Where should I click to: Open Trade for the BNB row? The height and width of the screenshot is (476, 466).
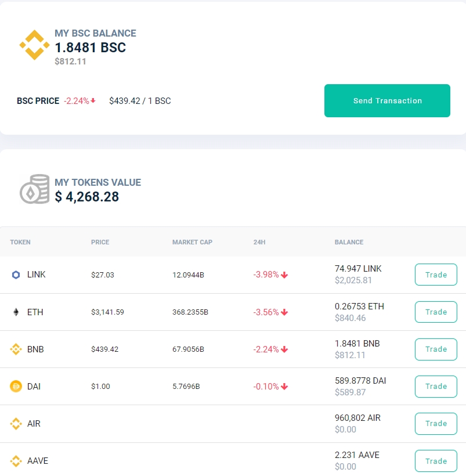(x=436, y=349)
